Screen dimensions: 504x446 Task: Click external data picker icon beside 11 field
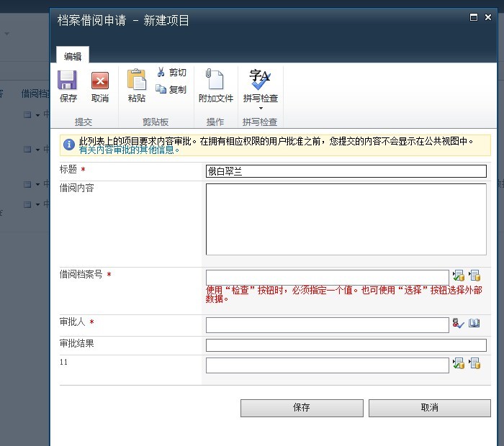pyautogui.click(x=474, y=363)
